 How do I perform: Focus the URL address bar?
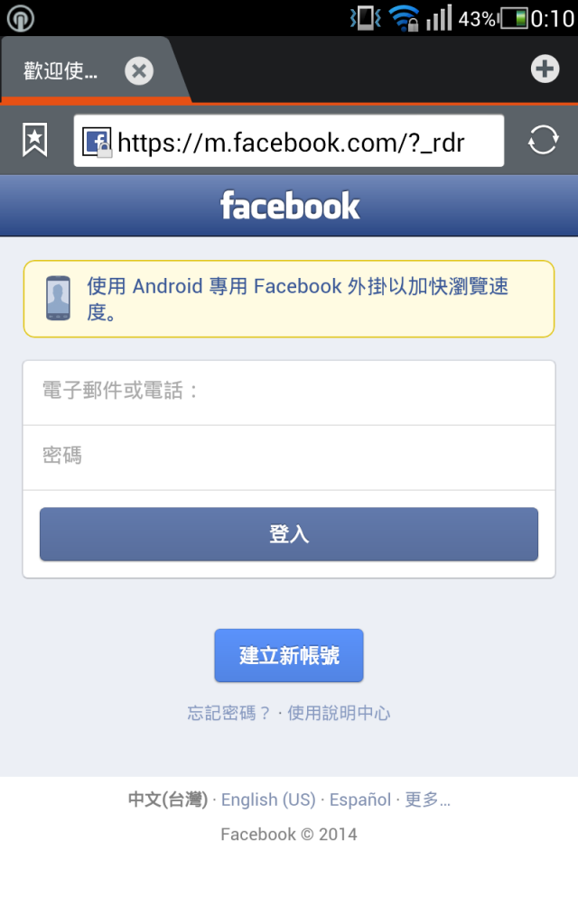coord(288,141)
